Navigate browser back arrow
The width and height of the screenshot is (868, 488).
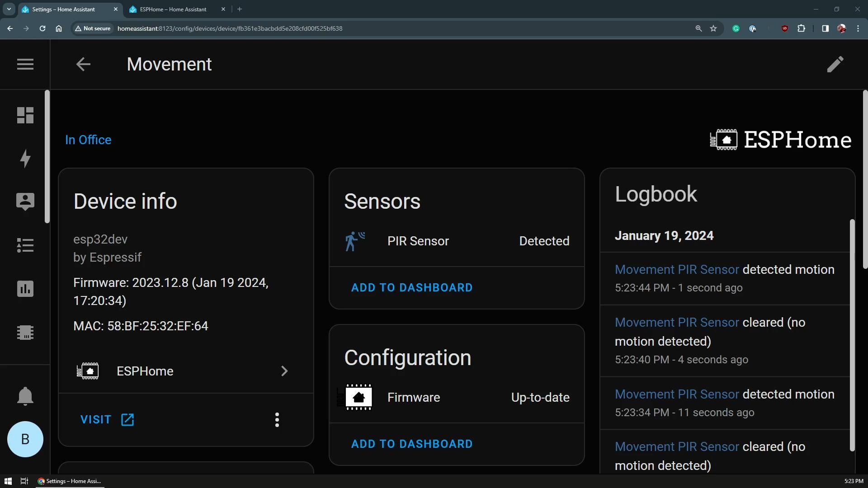10,28
